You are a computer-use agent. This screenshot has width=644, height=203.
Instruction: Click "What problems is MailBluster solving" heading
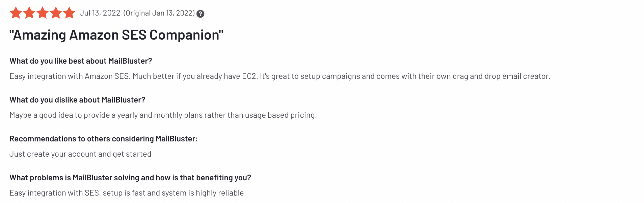tap(130, 178)
